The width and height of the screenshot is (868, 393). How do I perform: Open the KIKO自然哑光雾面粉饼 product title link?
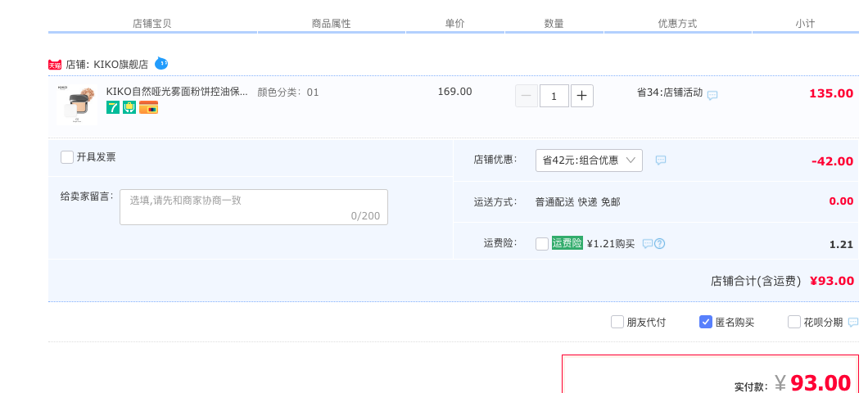pos(177,92)
